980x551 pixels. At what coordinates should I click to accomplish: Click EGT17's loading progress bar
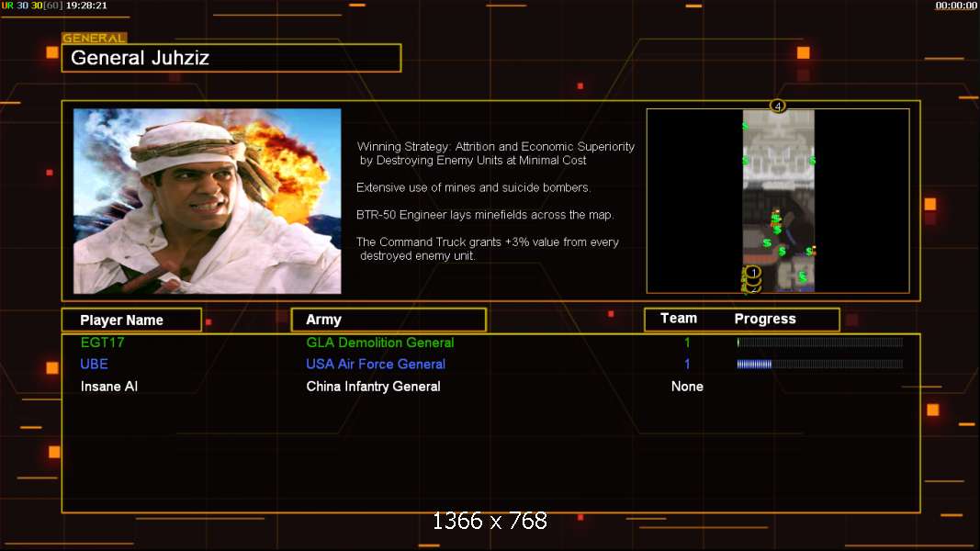point(820,343)
